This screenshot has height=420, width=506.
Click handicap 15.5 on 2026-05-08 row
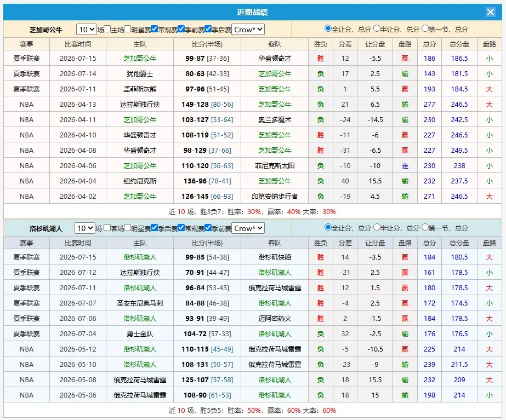tap(375, 379)
